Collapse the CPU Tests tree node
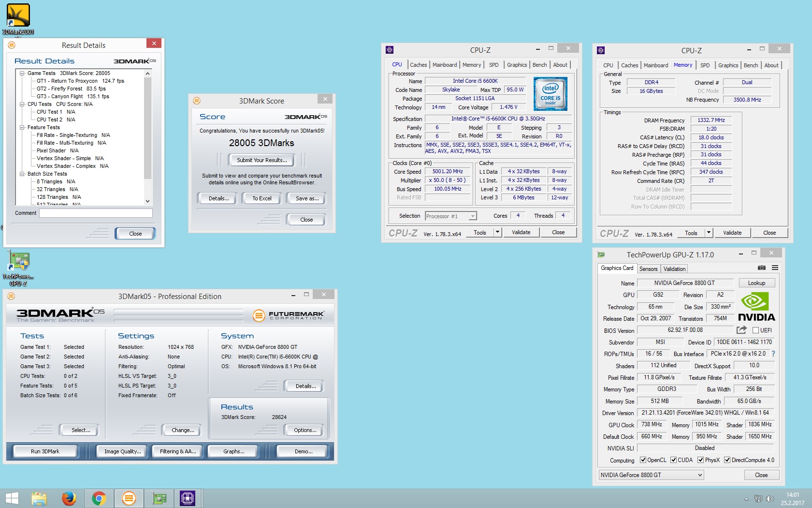The width and height of the screenshot is (812, 508). coord(22,104)
